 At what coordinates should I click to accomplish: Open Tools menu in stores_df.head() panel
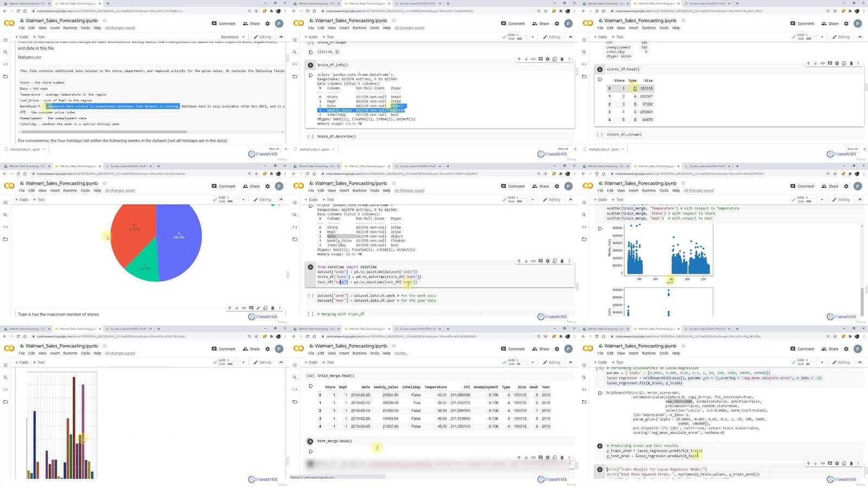[x=663, y=28]
